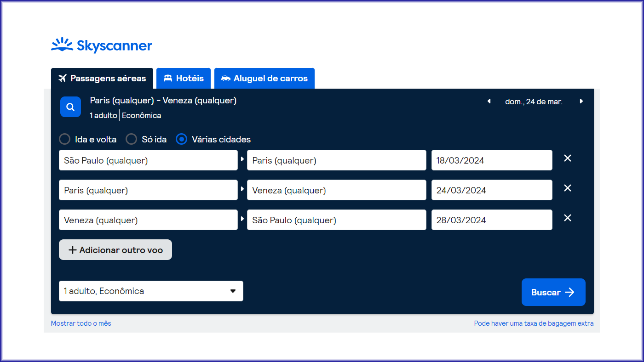The image size is (644, 362).
Task: Open the 18/03/2024 date field
Action: point(492,160)
